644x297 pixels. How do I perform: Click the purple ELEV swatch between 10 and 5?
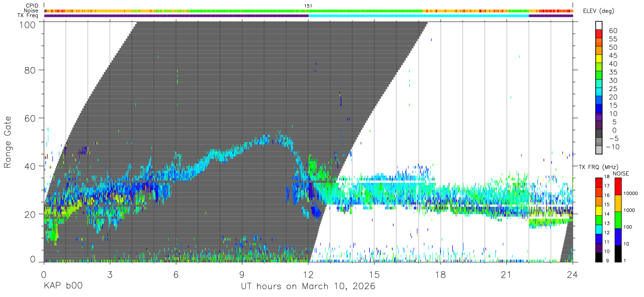[x=599, y=117]
